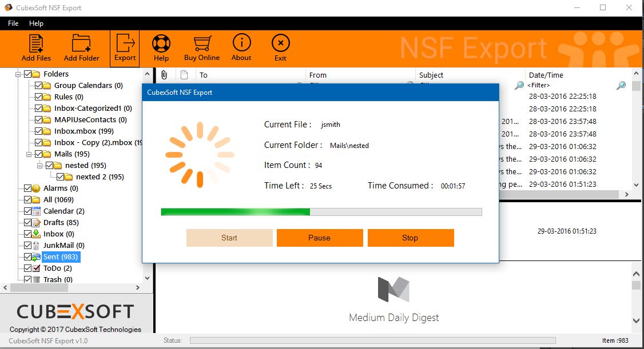Pause the export process
The width and height of the screenshot is (644, 349).
pos(319,238)
